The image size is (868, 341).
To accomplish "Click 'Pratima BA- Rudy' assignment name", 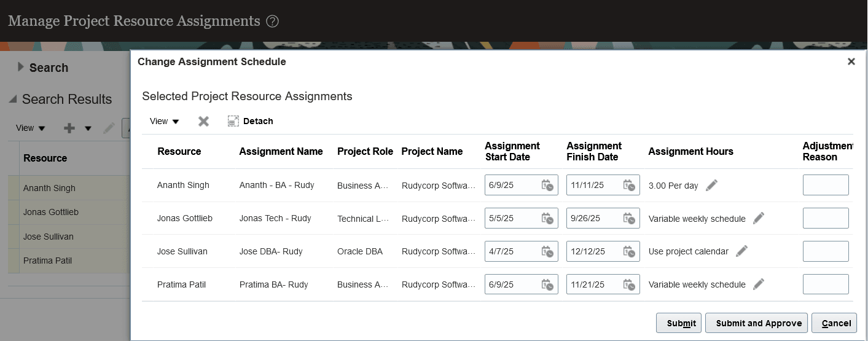I will click(273, 284).
